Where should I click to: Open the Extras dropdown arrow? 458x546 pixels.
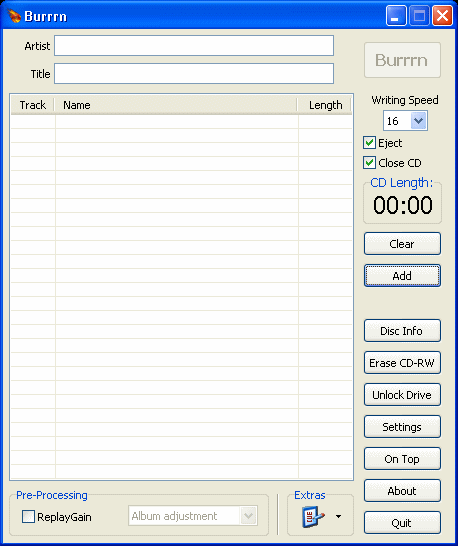point(338,516)
